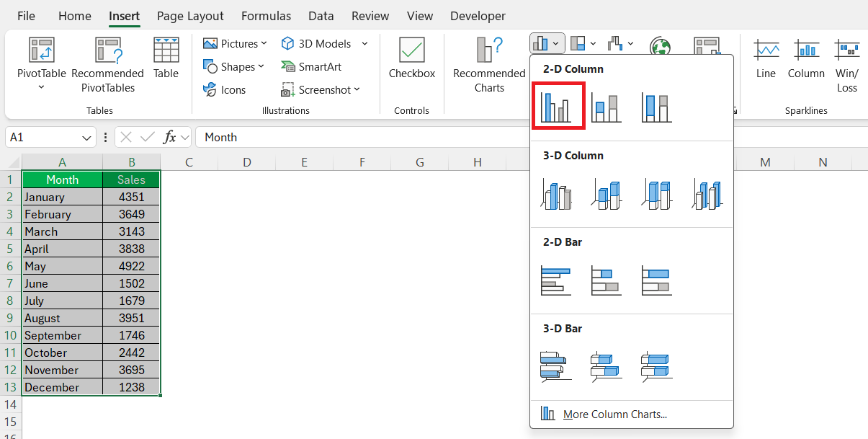Open the Pictures dropdown

(x=235, y=43)
